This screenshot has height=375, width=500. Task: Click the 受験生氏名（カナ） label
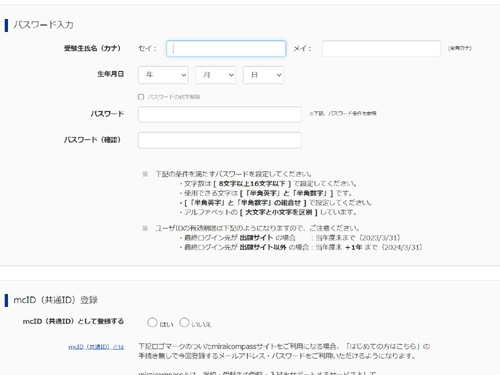click(92, 48)
